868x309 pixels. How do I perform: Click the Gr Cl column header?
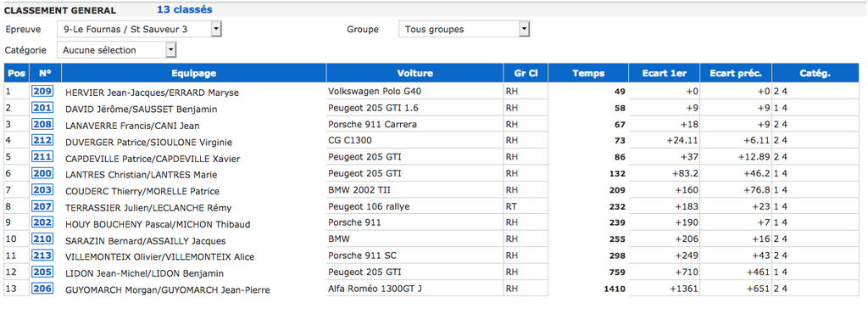pyautogui.click(x=526, y=73)
